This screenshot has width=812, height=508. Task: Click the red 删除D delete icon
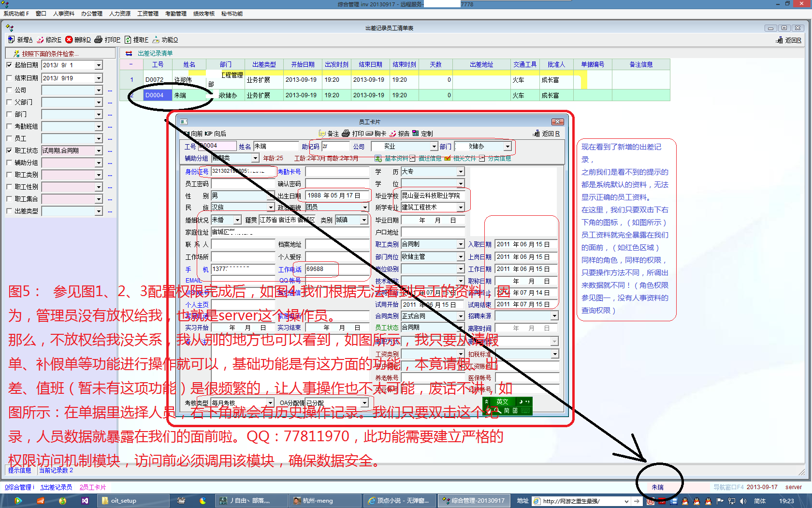69,40
